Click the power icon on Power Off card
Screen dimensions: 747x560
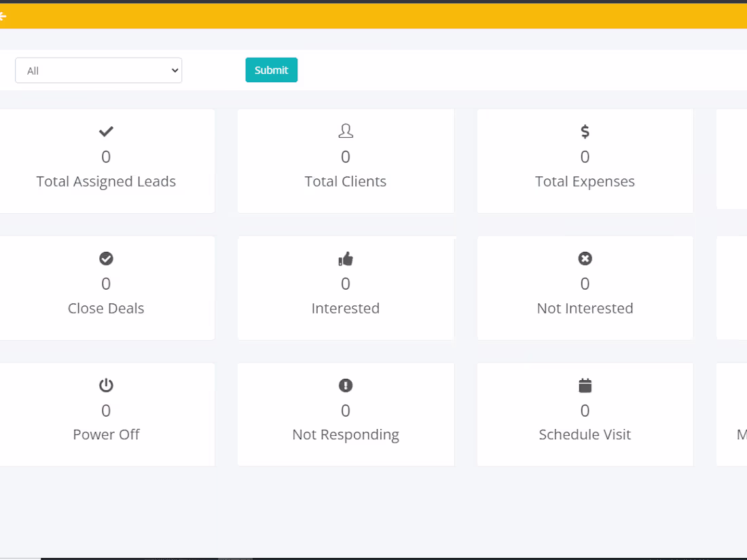click(x=106, y=385)
